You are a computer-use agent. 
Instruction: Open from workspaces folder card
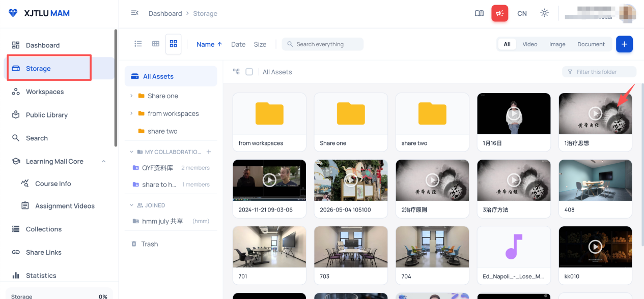[269, 122]
